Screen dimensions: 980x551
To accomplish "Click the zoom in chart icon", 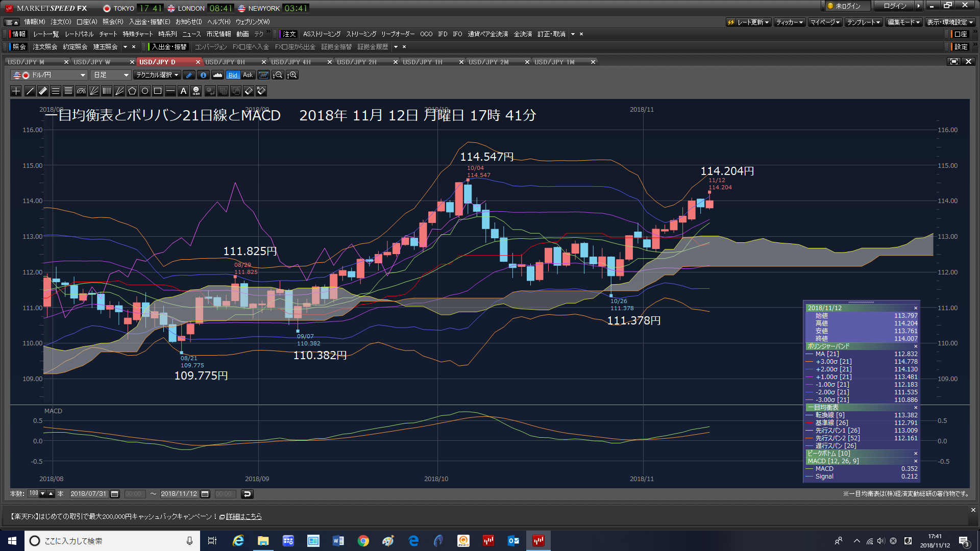I will pos(292,75).
